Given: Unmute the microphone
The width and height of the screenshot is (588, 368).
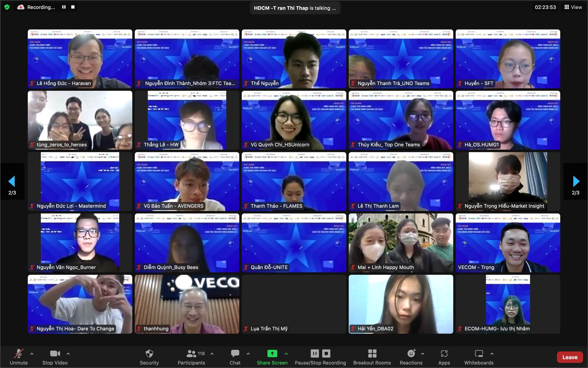Looking at the screenshot, I should [x=19, y=354].
